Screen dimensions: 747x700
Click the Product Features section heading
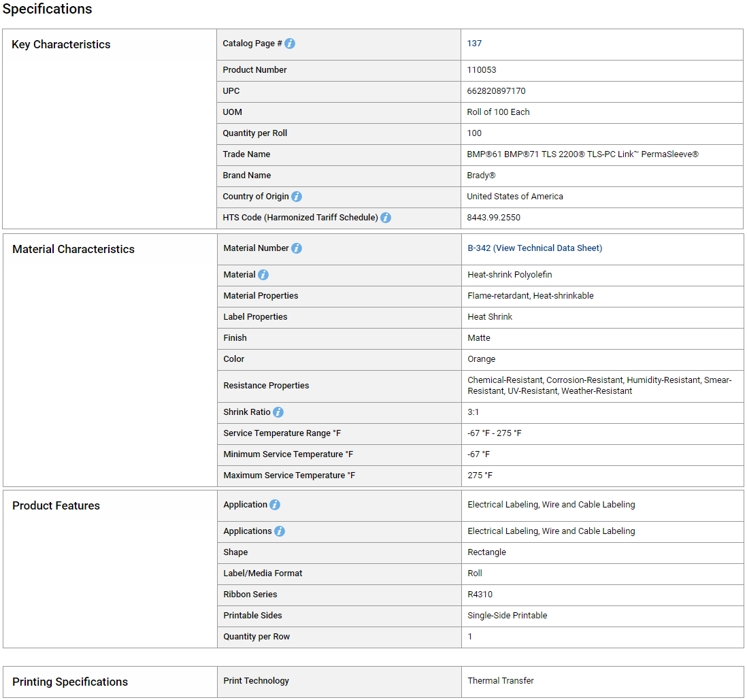pyautogui.click(x=56, y=506)
